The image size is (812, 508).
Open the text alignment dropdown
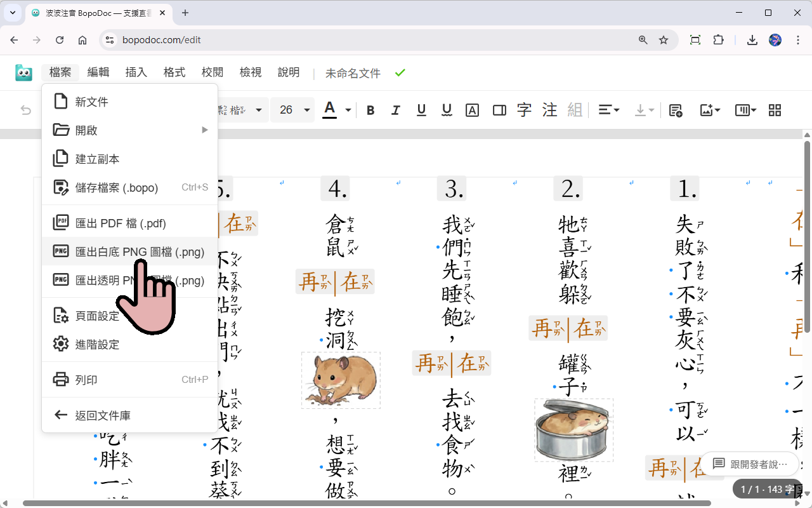(608, 110)
